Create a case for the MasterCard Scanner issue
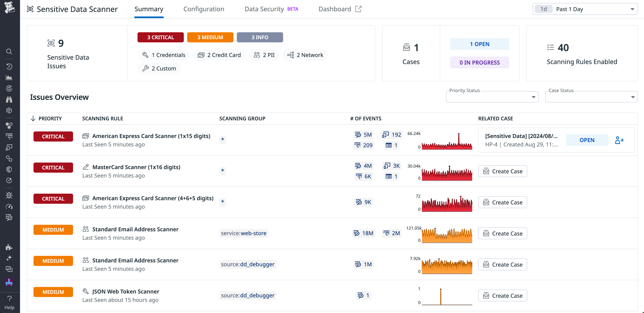 tap(502, 171)
